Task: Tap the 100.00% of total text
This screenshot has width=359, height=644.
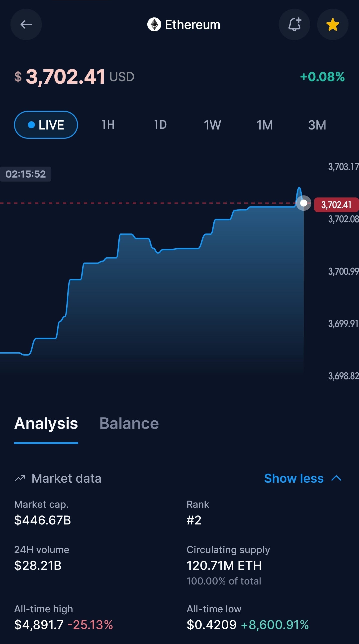Action: pyautogui.click(x=224, y=581)
